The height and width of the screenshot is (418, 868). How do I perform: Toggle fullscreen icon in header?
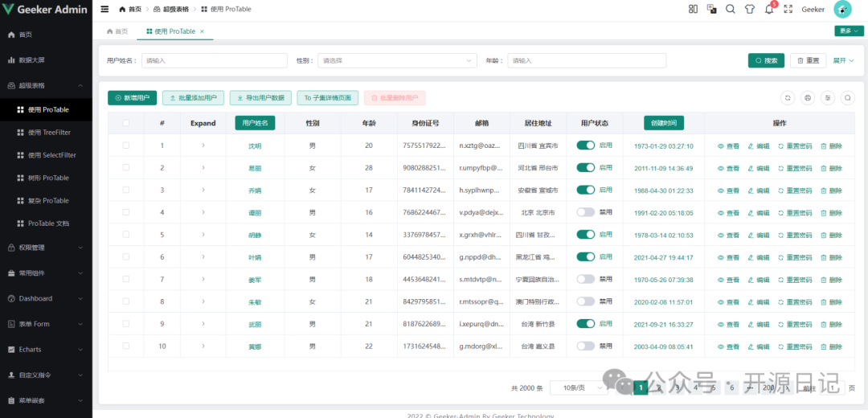click(x=788, y=9)
